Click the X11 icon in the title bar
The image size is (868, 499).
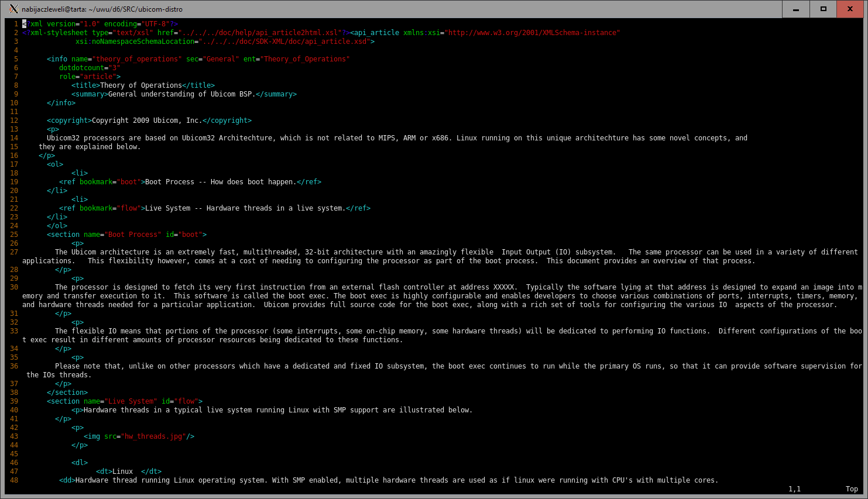tap(13, 9)
